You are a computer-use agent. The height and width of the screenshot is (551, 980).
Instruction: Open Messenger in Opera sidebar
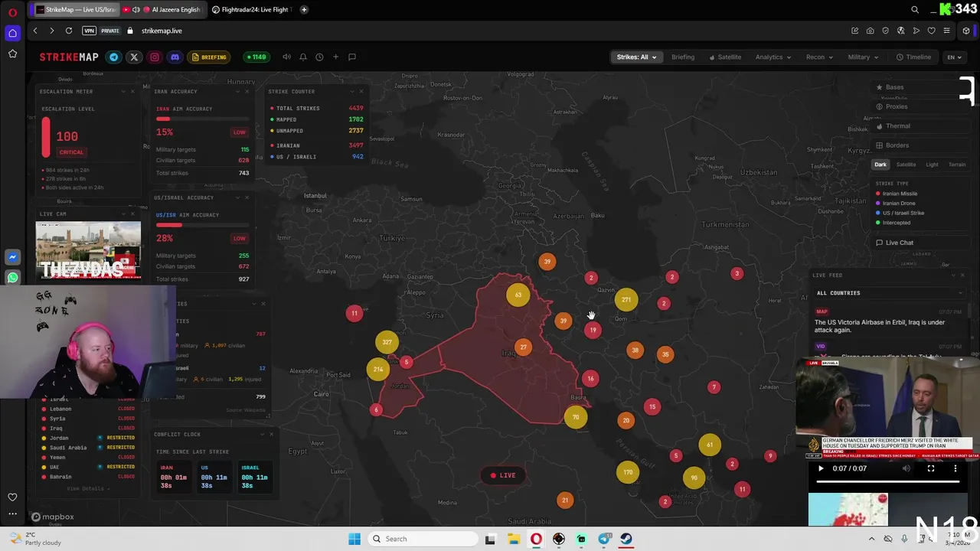[12, 257]
